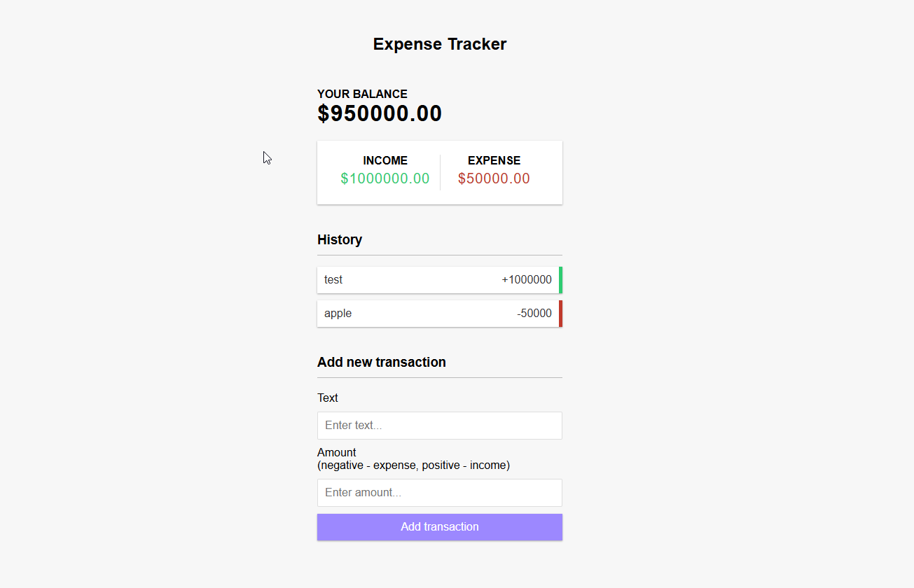Viewport: 914px width, 588px height.
Task: Click the YOUR BALANCE label
Action: [x=362, y=94]
